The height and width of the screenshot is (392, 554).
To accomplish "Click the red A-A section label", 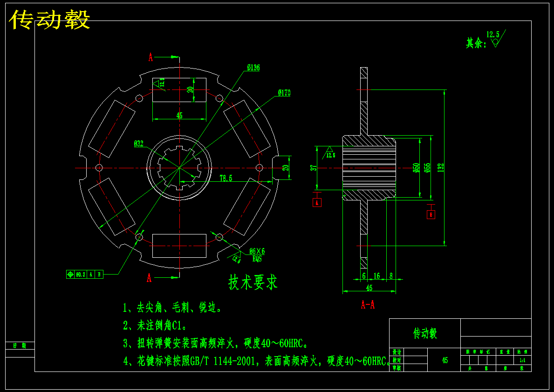I will click(368, 305).
